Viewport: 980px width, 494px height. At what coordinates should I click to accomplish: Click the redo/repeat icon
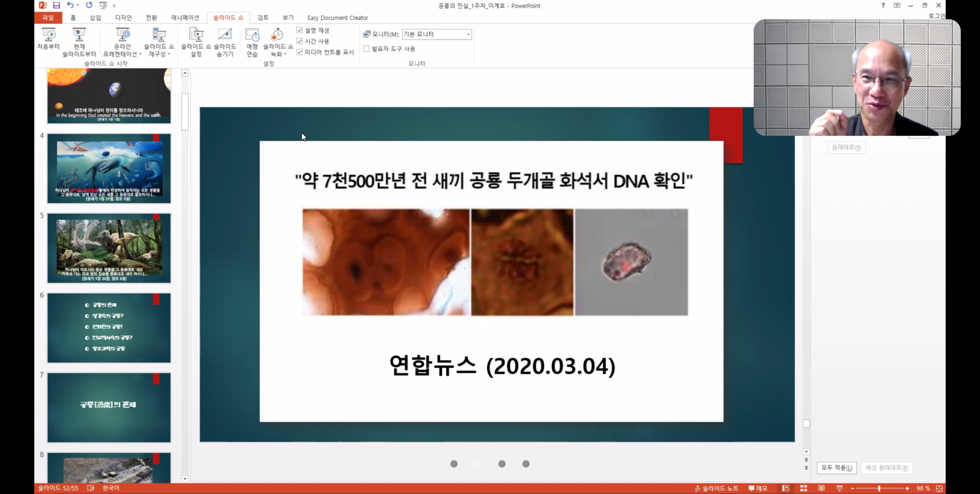coord(89,5)
